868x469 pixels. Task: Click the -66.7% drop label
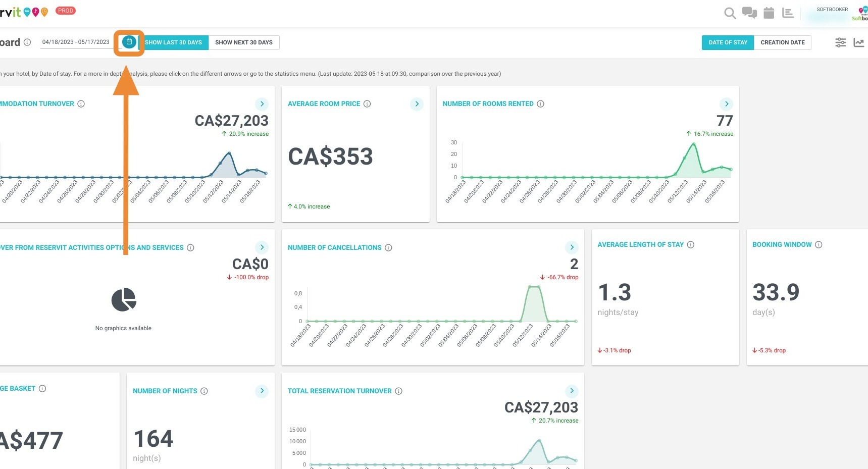[x=559, y=277]
